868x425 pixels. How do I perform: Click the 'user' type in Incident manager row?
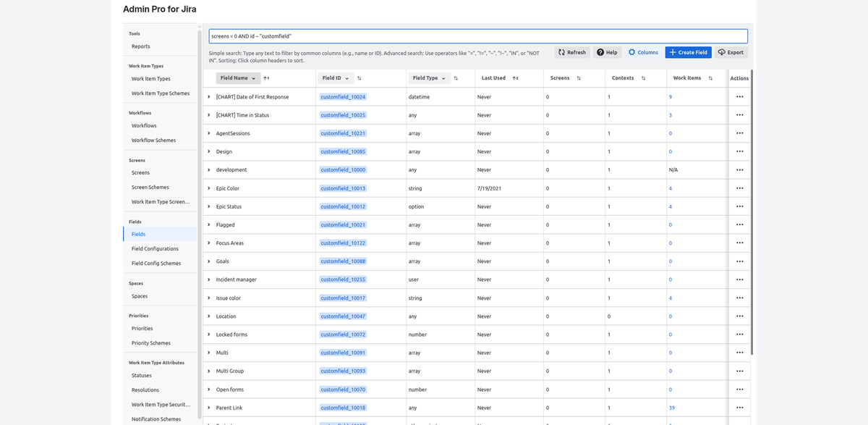click(414, 279)
